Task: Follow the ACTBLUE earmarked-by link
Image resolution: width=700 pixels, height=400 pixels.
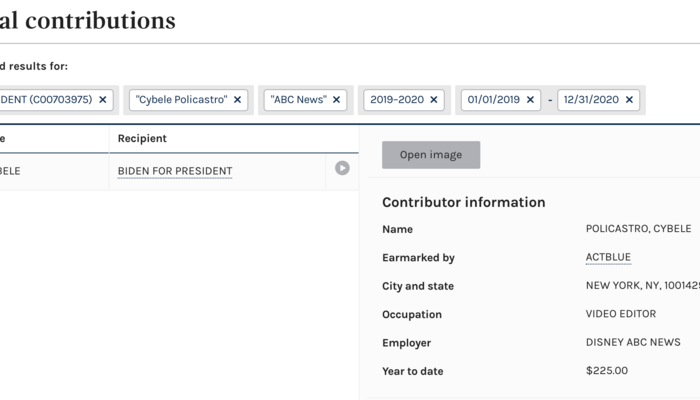Action: point(608,257)
